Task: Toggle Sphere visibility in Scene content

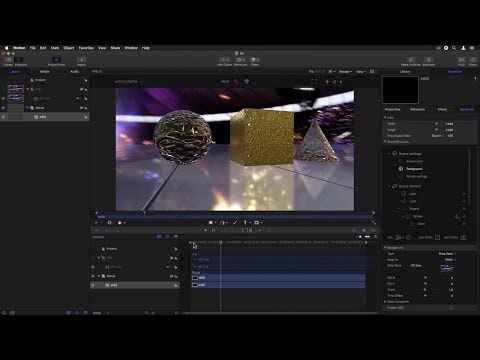Action: click(464, 216)
